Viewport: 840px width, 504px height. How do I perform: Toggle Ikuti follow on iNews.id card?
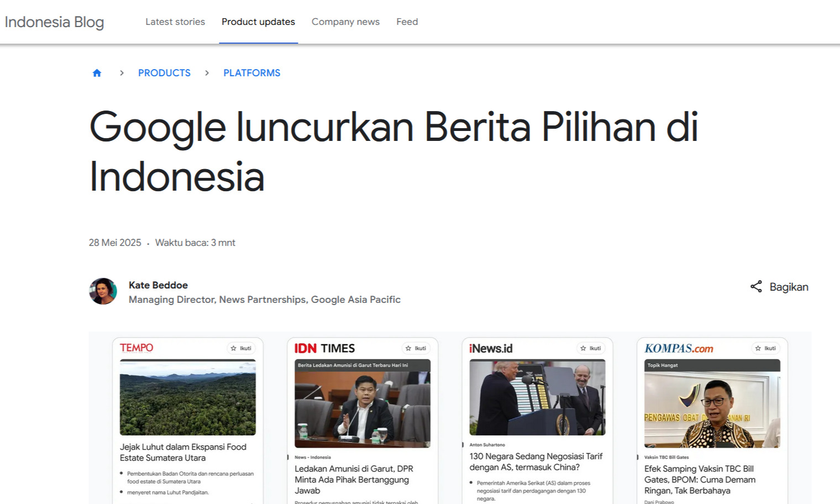[x=591, y=348]
